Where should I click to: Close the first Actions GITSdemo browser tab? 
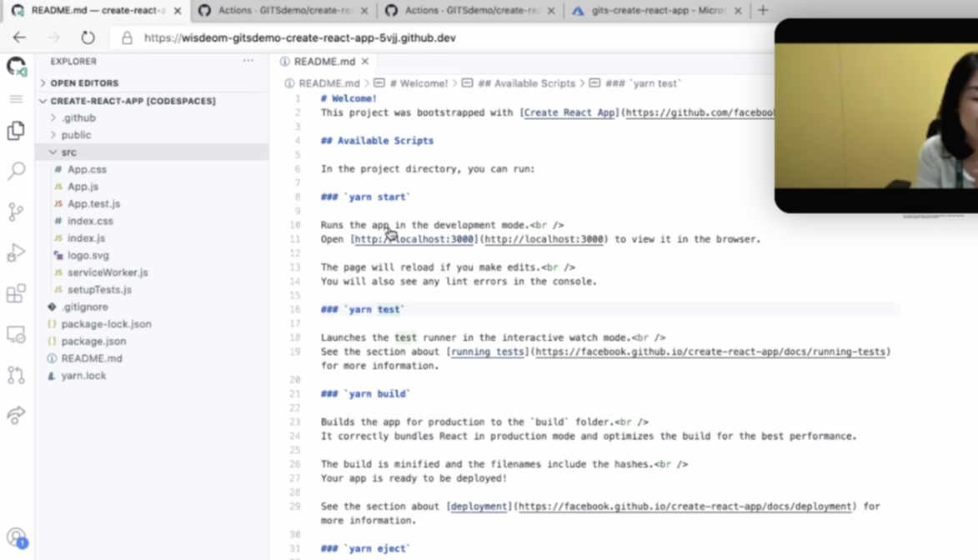364,11
